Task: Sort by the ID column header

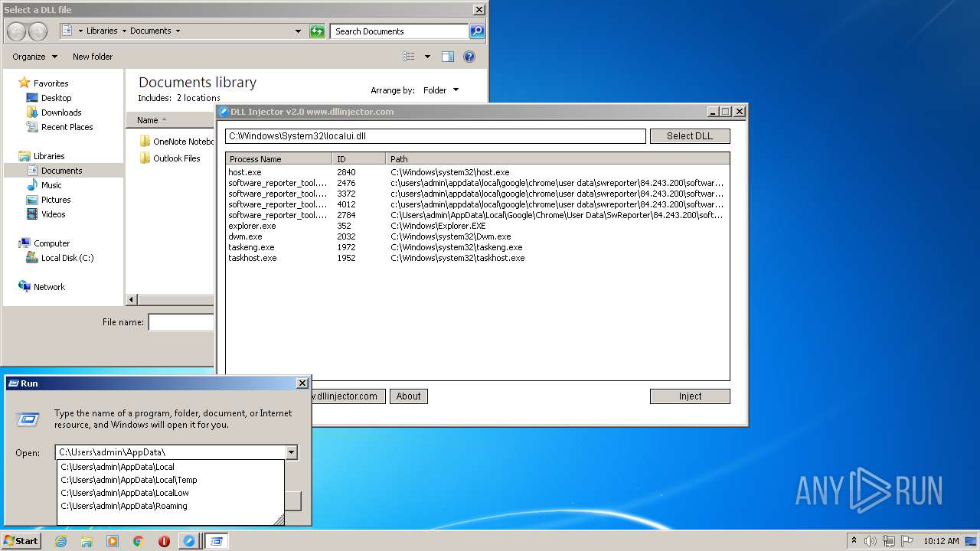Action: click(359, 159)
